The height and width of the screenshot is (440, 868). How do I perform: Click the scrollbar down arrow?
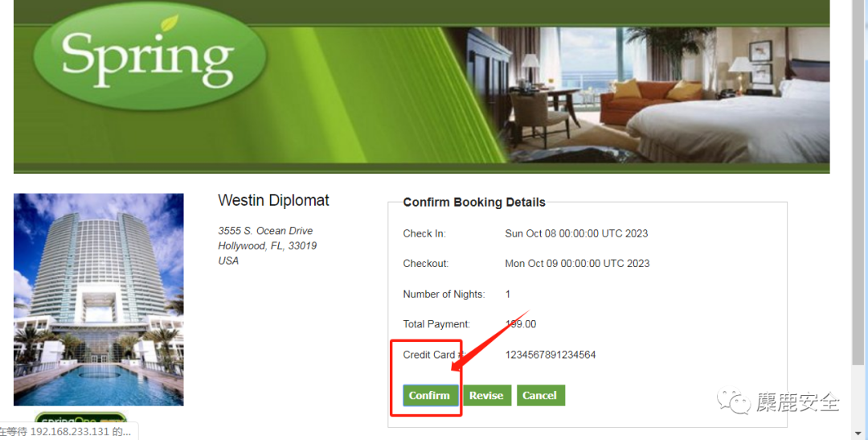[x=858, y=433]
